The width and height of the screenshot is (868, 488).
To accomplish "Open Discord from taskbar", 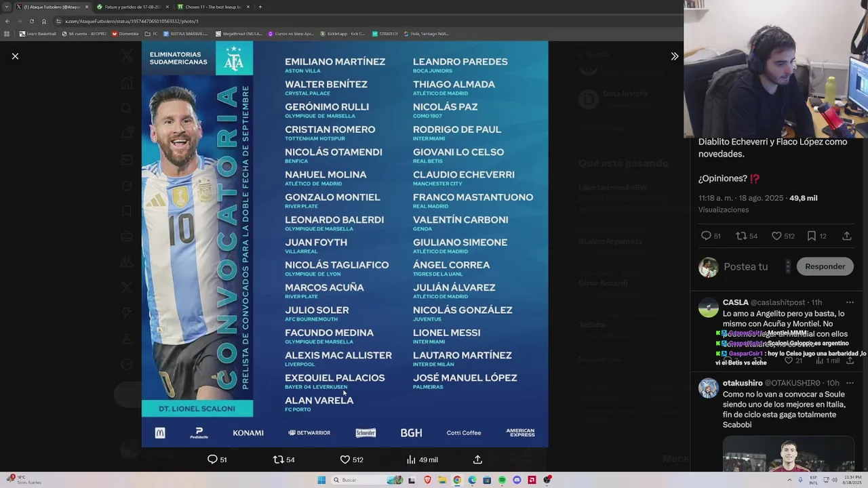I will [517, 480].
